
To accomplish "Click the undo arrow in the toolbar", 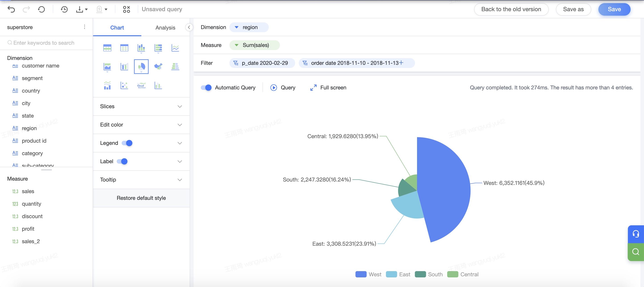I will tap(11, 10).
